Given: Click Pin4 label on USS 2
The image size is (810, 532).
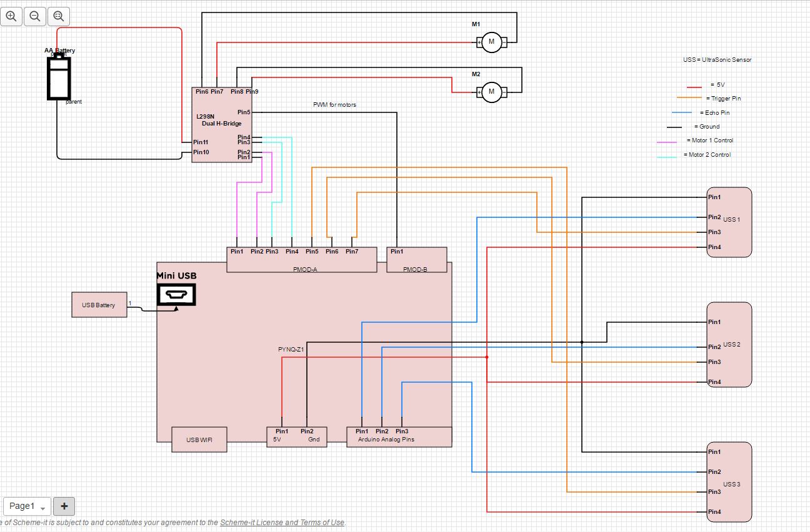Looking at the screenshot, I should (x=714, y=382).
